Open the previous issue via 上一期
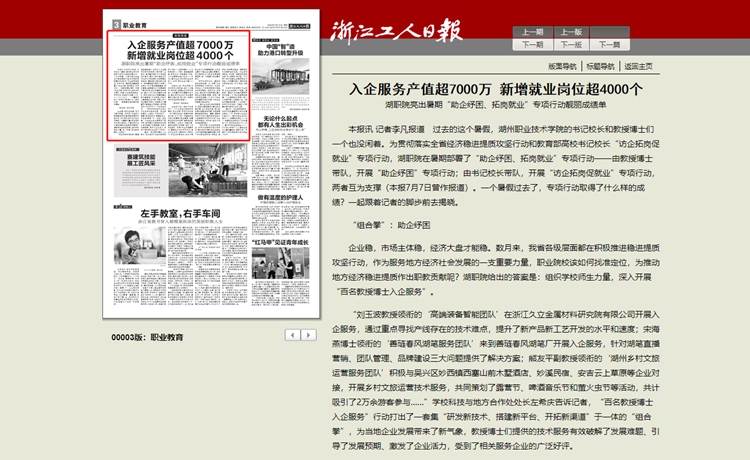750x460 pixels. 532,32
